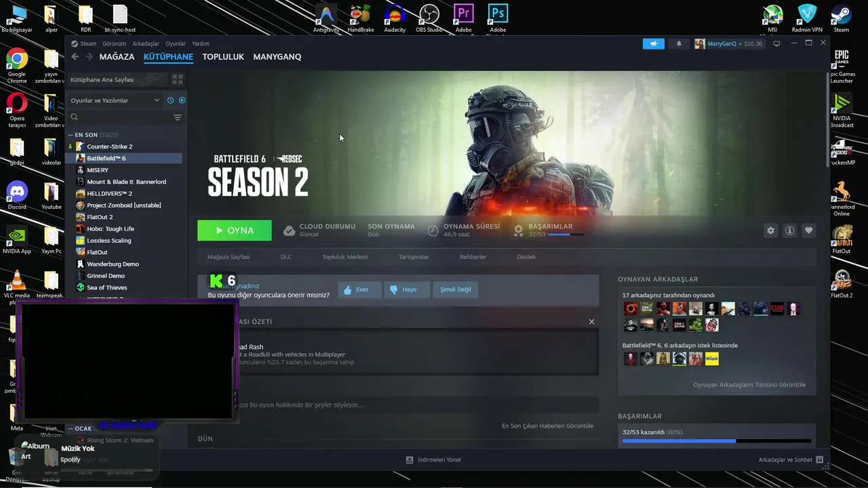Screen dimensions: 868x488
Task: Open the Steam announcements megaphone button
Action: pos(654,43)
